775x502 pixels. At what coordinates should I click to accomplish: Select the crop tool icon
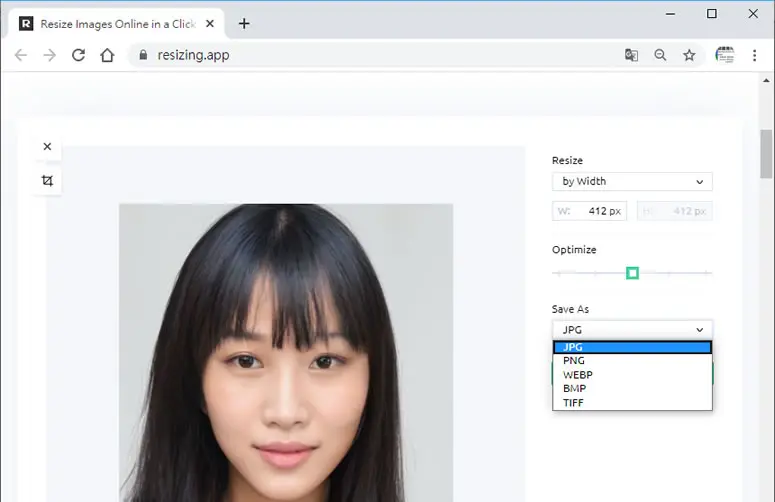coord(47,180)
